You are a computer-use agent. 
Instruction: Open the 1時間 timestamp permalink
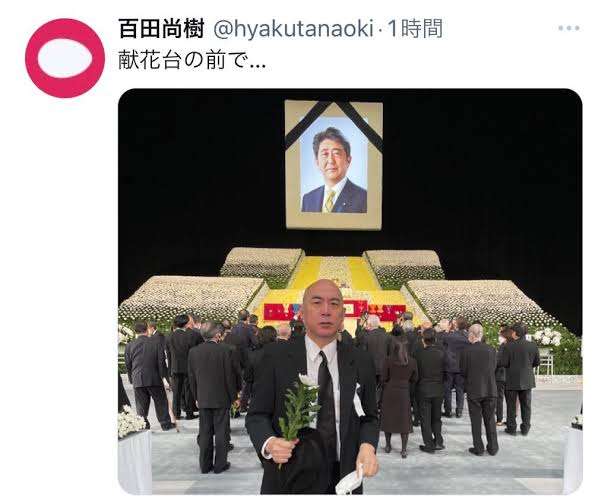(415, 29)
